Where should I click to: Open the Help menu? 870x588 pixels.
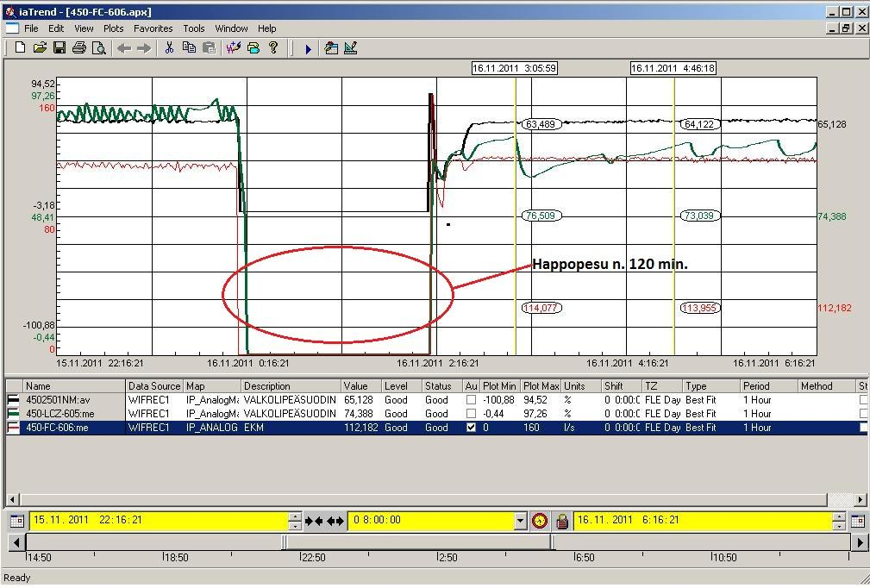[267, 28]
